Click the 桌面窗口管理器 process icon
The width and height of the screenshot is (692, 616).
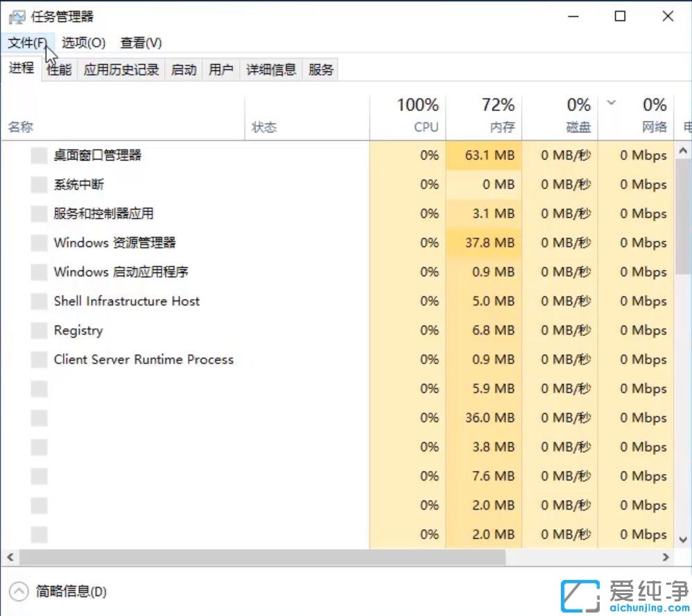38,156
